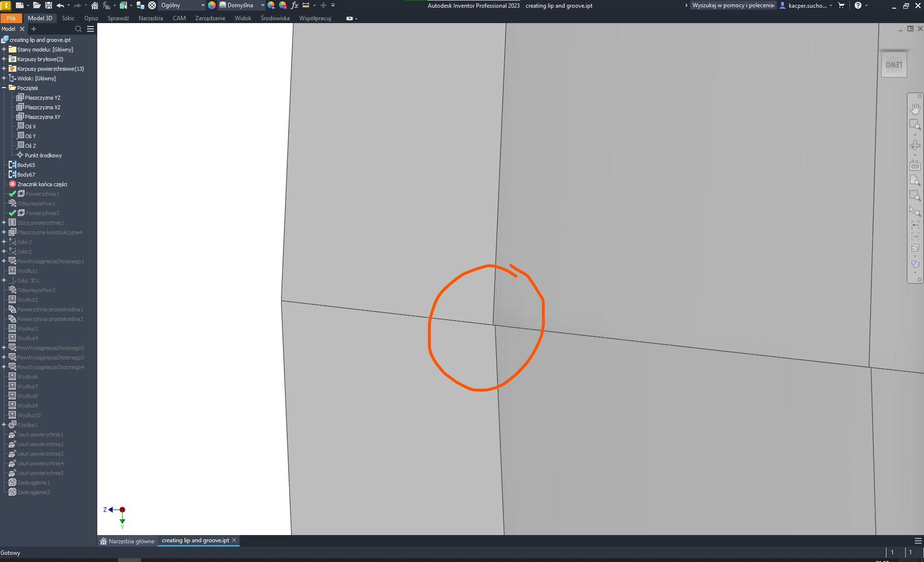Toggle visibility checkmark of Powierzchnia1
Image resolution: width=924 pixels, height=562 pixels.
coord(12,193)
